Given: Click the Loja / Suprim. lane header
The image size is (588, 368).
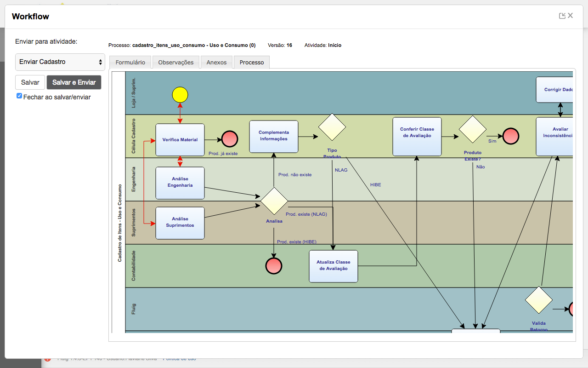Looking at the screenshot, I should coord(134,93).
